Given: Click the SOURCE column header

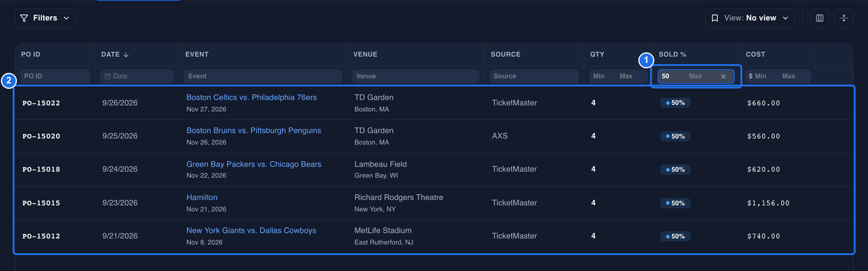Looking at the screenshot, I should (506, 54).
